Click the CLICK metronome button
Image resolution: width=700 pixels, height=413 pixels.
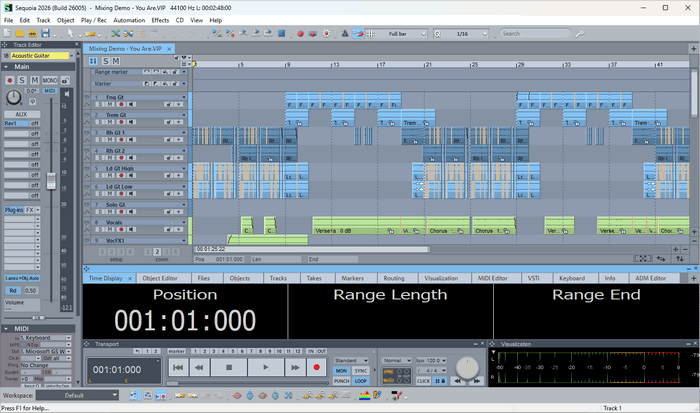[x=422, y=380]
